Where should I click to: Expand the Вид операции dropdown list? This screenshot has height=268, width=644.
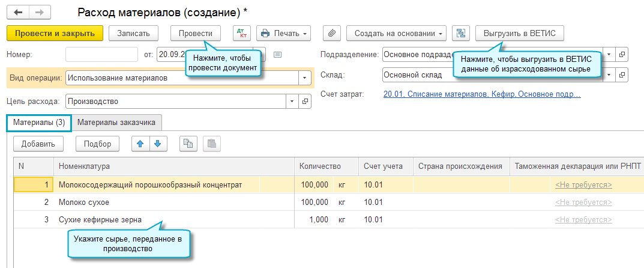tap(305, 78)
